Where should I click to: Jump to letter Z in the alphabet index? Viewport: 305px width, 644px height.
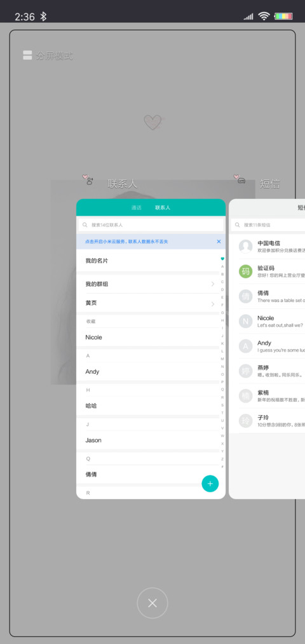222,459
